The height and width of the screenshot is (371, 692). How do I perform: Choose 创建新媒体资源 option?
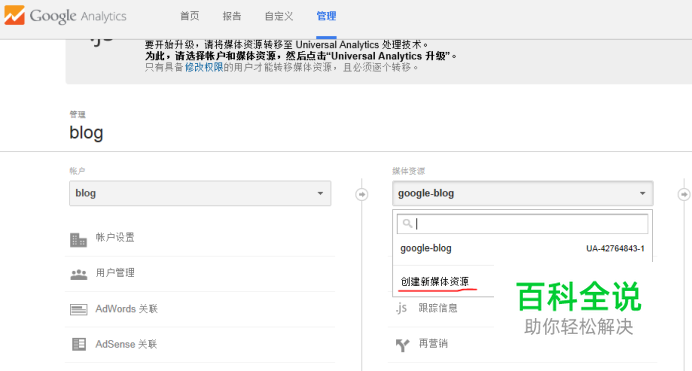435,281
